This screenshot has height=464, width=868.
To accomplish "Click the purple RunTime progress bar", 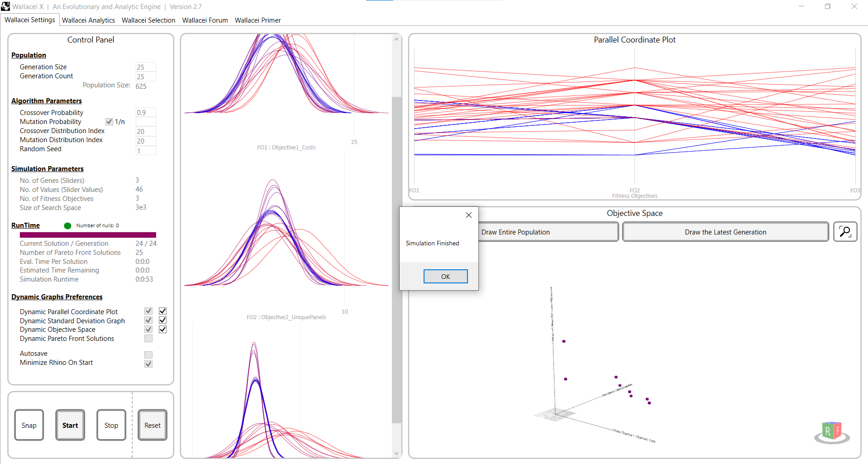I will (x=88, y=235).
